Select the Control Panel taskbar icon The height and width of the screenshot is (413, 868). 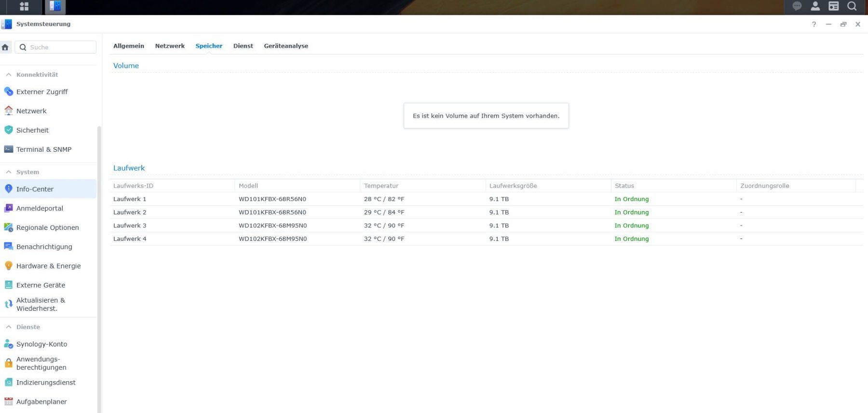(55, 6)
